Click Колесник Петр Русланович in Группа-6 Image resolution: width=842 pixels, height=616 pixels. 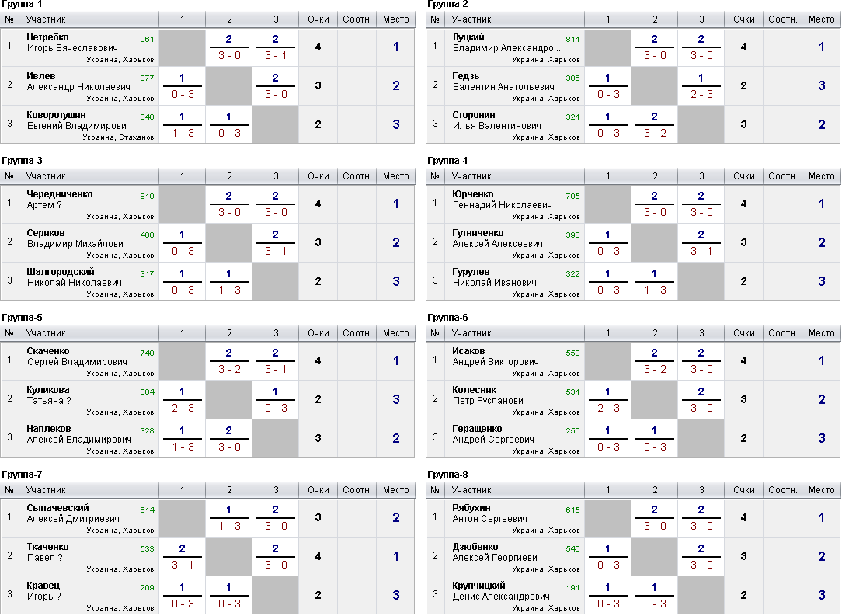(x=489, y=395)
